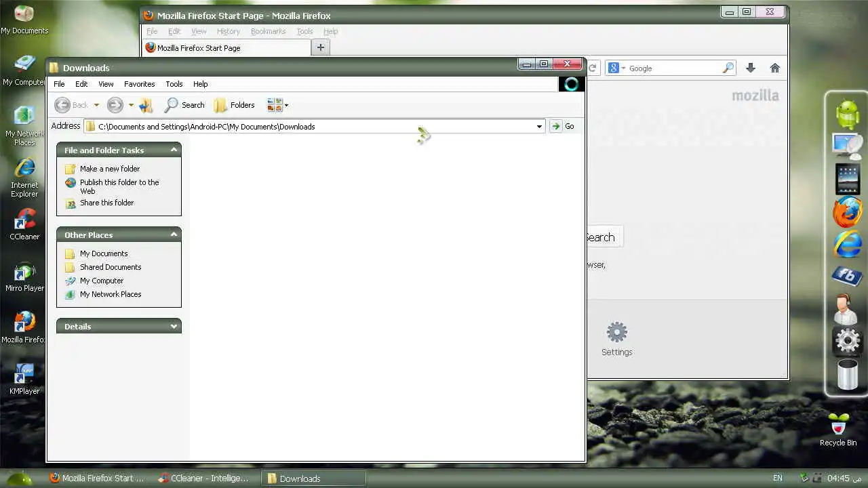The height and width of the screenshot is (488, 868).
Task: Open the File menu in Downloads
Action: (59, 84)
